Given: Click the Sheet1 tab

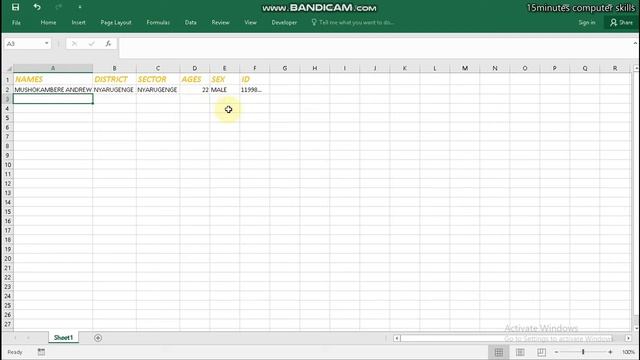Looking at the screenshot, I should [x=63, y=338].
